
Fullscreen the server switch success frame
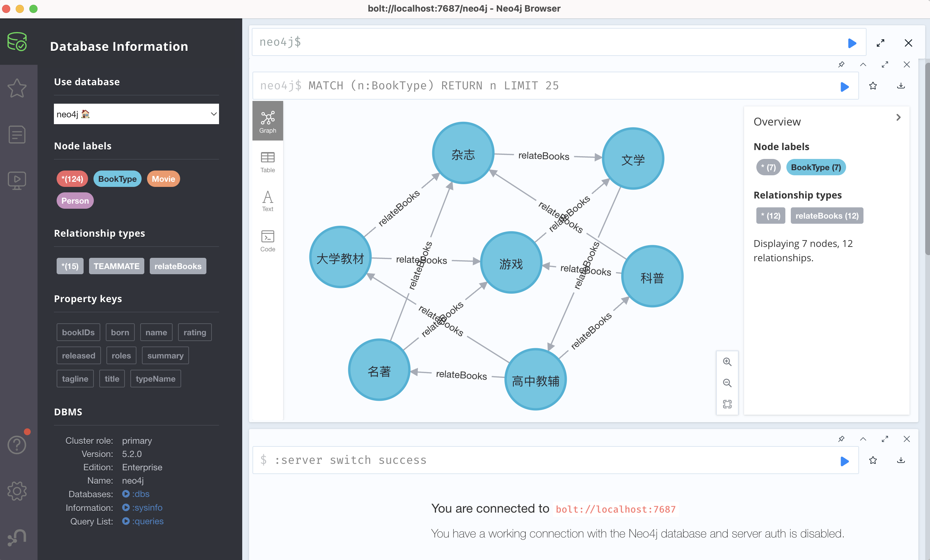(885, 439)
